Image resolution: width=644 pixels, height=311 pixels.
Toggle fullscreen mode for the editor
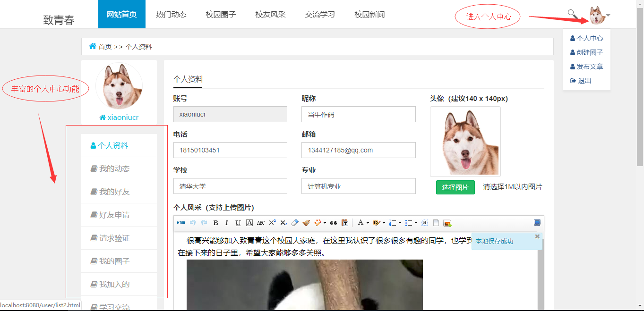click(537, 223)
